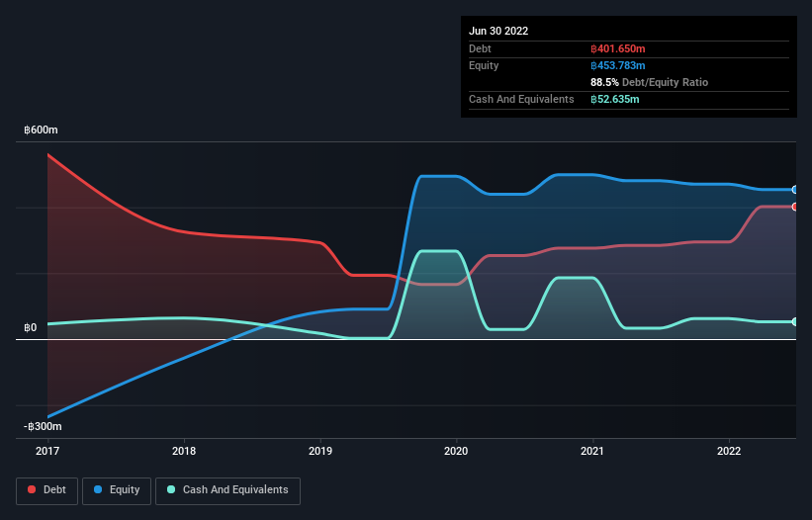
Task: Click the blue Equity legend dot
Action: 98,489
